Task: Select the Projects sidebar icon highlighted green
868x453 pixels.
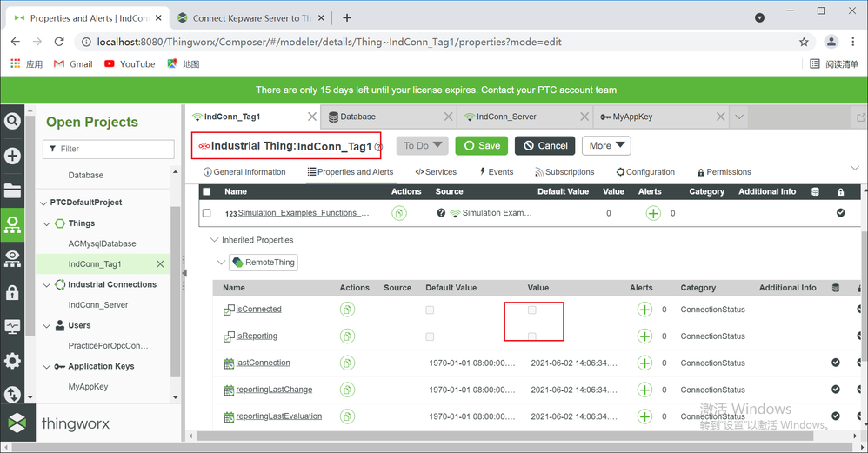Action: click(12, 224)
